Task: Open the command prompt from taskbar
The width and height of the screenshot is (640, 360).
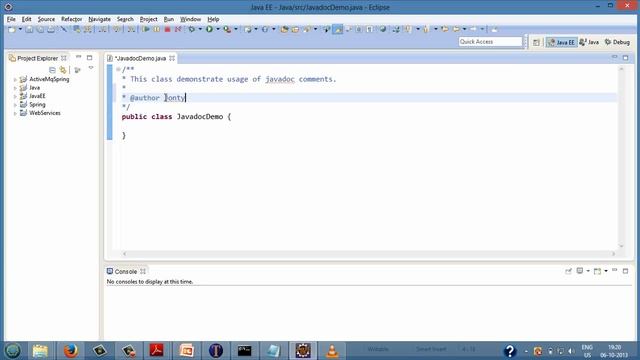Action: point(244,351)
